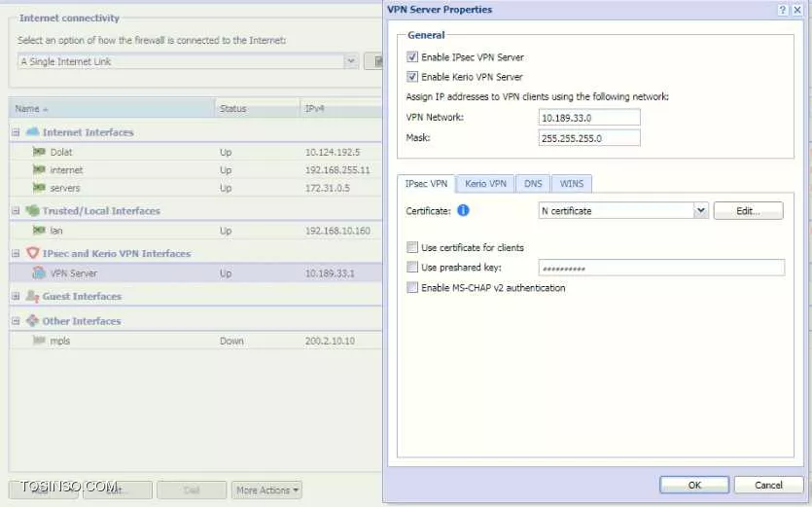Image resolution: width=812 pixels, height=507 pixels.
Task: Select the internet interface name
Action: tap(66, 169)
